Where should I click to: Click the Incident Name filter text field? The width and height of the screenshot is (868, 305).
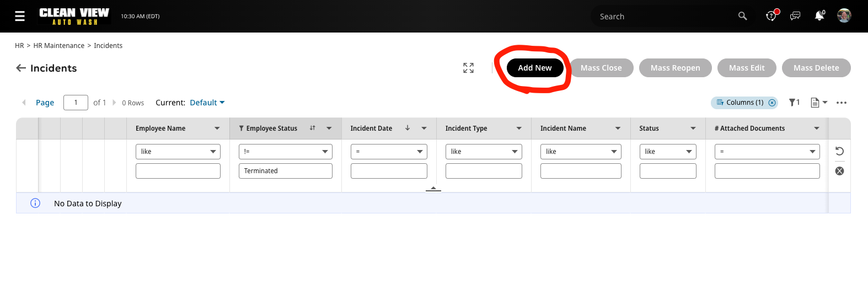coord(580,171)
